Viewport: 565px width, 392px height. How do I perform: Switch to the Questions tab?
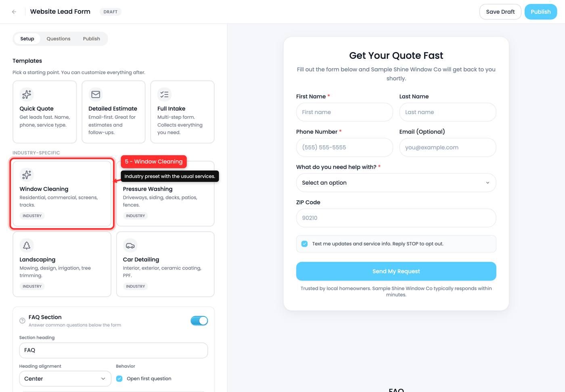[59, 39]
